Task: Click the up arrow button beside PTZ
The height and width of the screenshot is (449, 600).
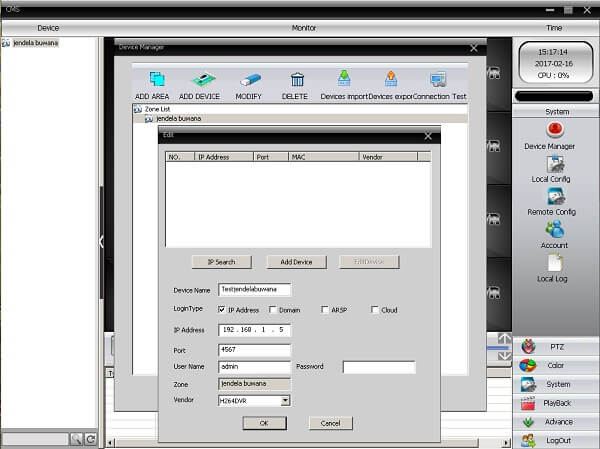Action: click(x=504, y=339)
